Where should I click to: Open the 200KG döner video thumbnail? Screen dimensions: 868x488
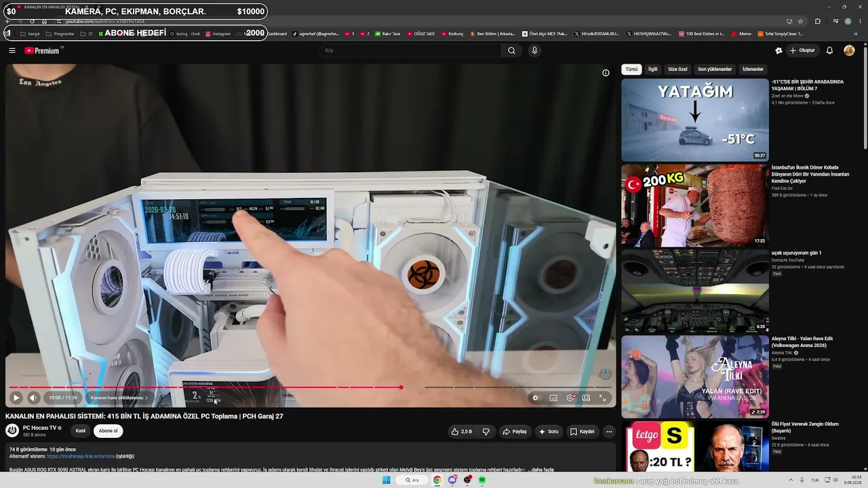tap(695, 205)
